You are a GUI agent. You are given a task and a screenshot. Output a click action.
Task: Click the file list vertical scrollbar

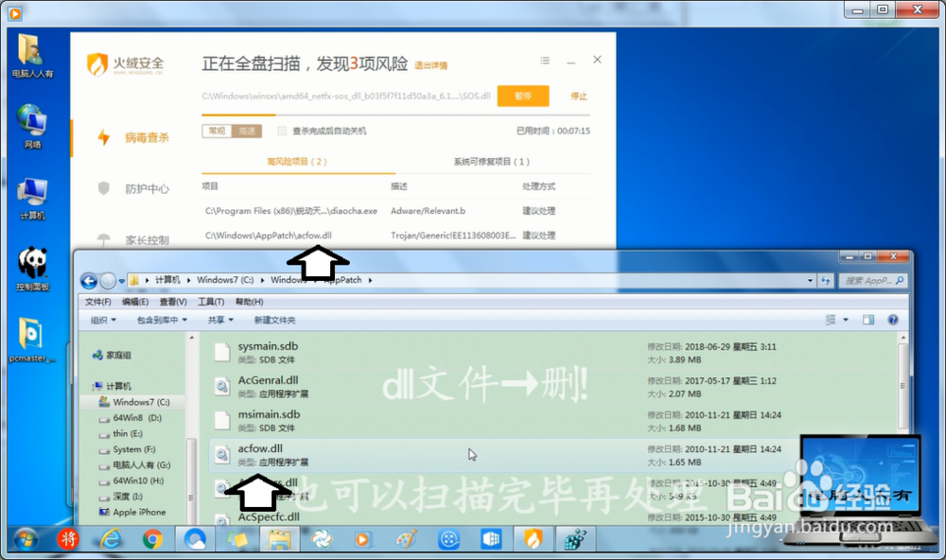point(902,386)
